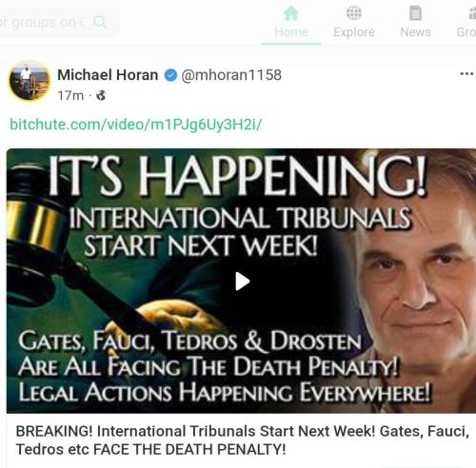Viewport: 476px width, 468px height.
Task: Open the bitchute.com video link
Action: (136, 125)
